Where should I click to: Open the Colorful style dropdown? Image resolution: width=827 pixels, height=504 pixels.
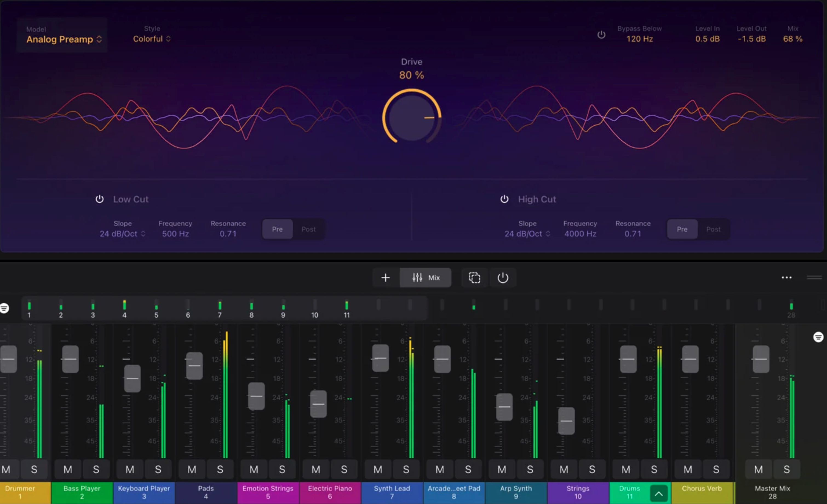click(152, 39)
